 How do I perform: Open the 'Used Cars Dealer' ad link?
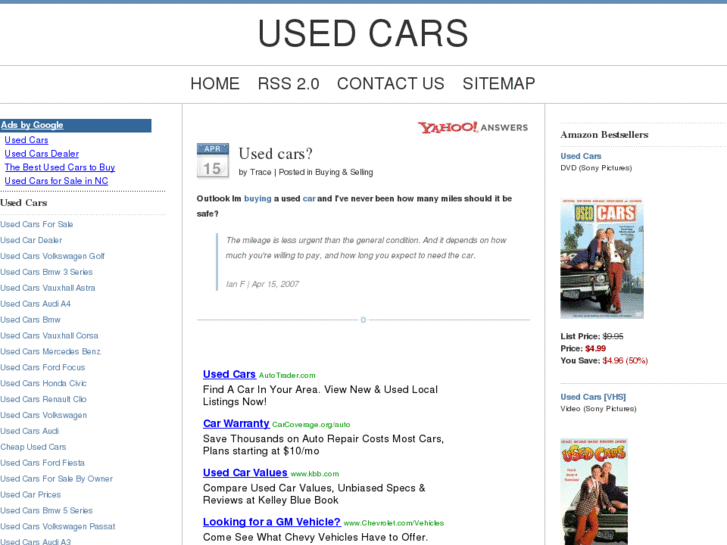42,154
